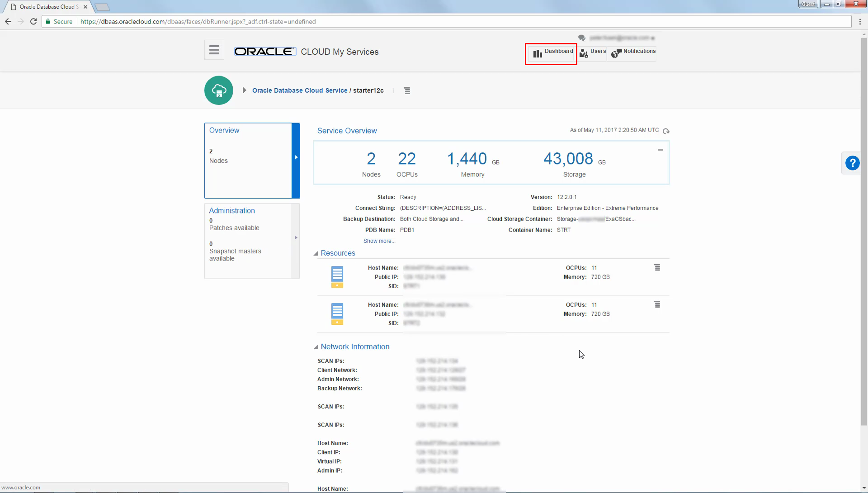Viewport: 868px width, 493px height.
Task: Open Oracle Database Cloud Service breadcrumb link
Action: click(300, 90)
